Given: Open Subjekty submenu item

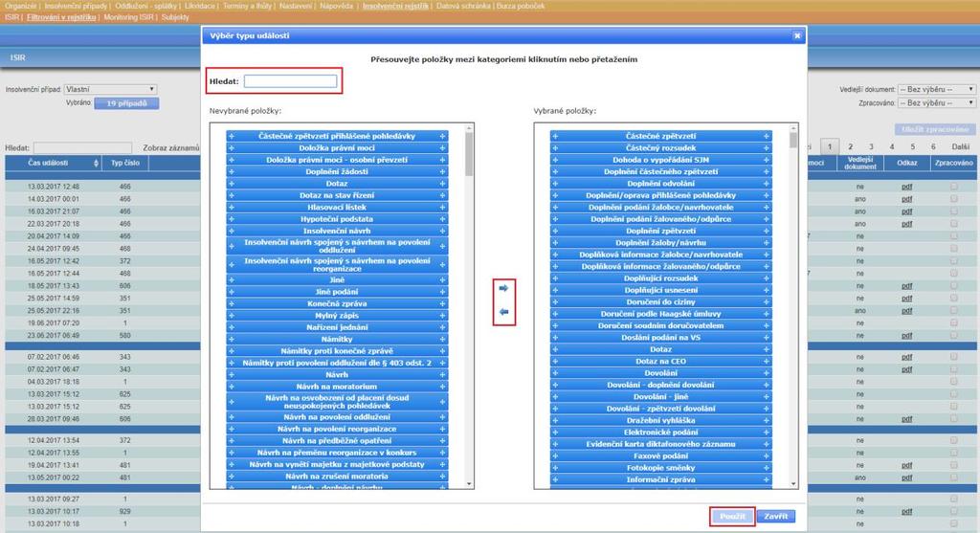Looking at the screenshot, I should pyautogui.click(x=175, y=17).
